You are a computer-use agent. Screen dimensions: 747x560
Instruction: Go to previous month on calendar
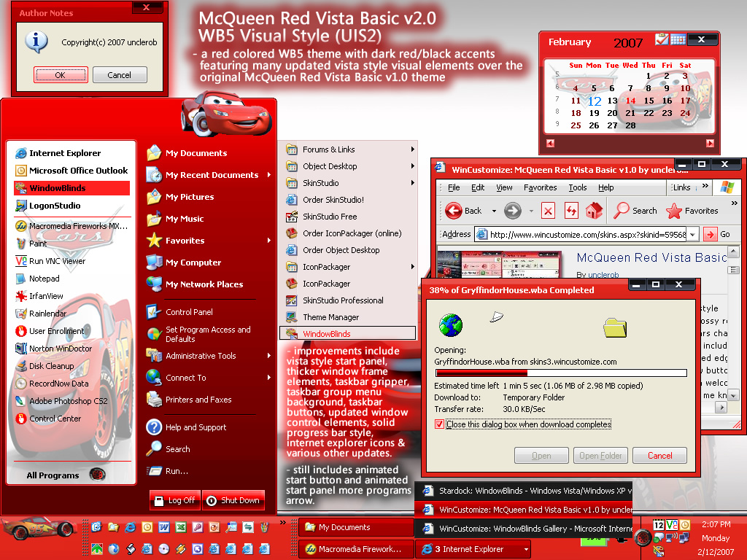click(550, 144)
